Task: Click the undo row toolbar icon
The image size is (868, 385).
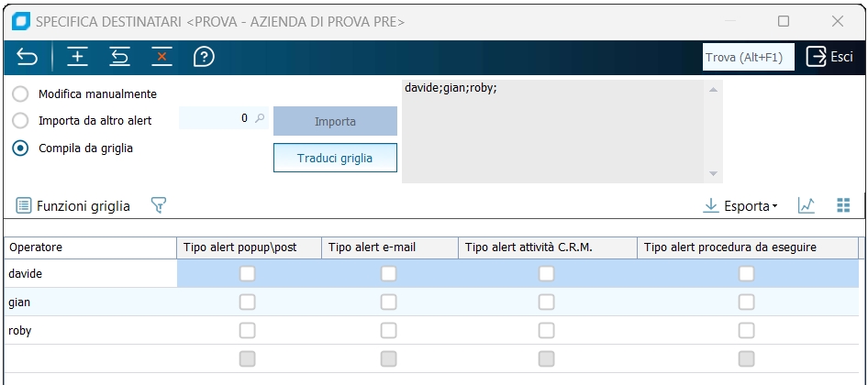Action: [119, 57]
